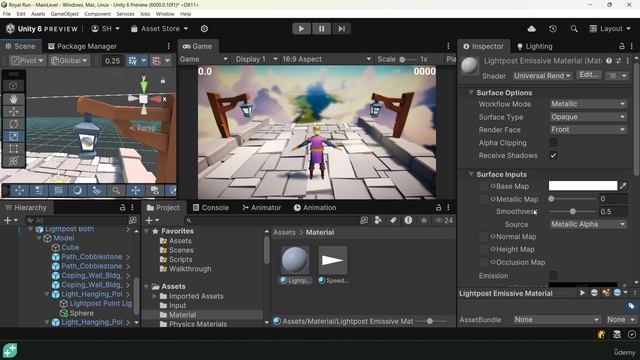Search by label tag icon in Project
Image resolution: width=640 pixels, height=360 pixels.
point(393,220)
